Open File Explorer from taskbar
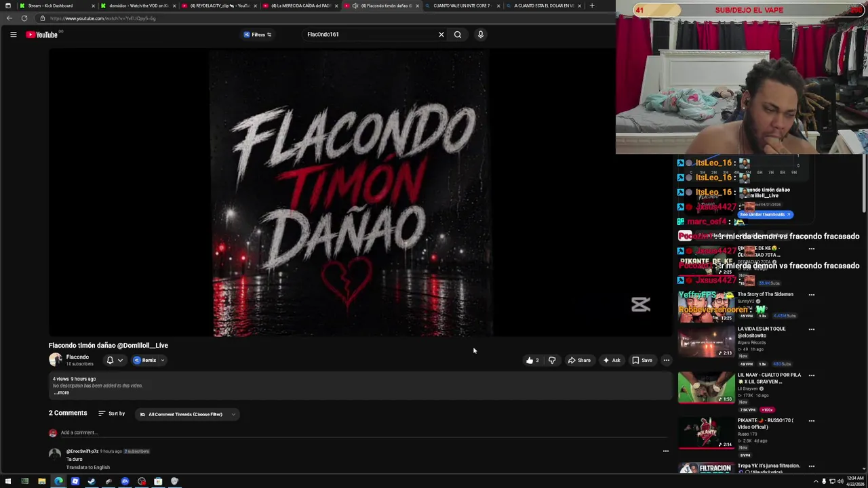The width and height of the screenshot is (868, 488). (41, 481)
